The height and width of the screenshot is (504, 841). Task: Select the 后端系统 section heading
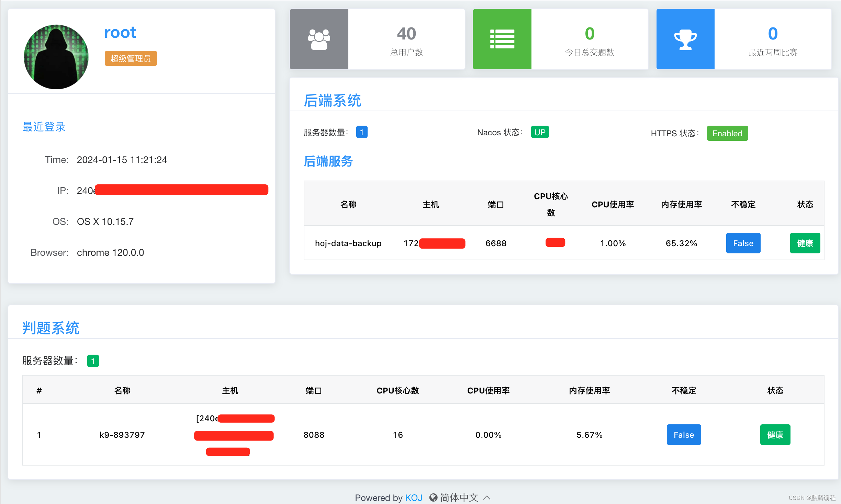pos(332,101)
